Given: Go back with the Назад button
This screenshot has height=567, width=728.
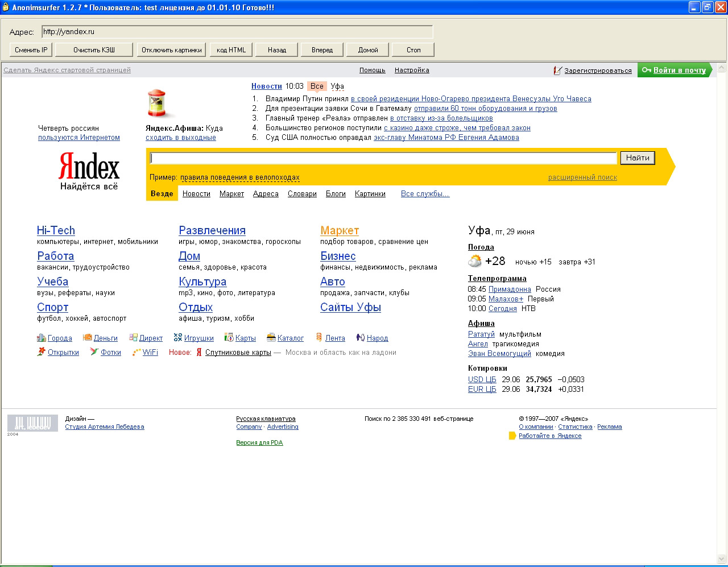Looking at the screenshot, I should pyautogui.click(x=277, y=50).
